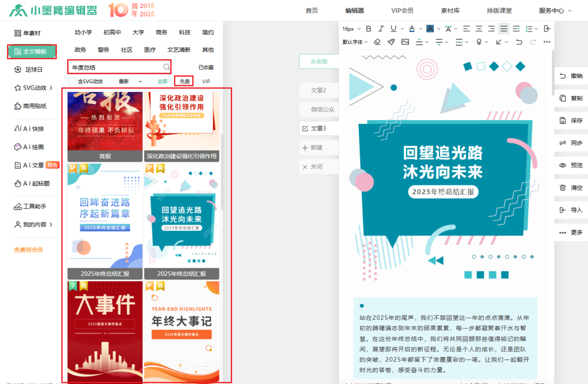The width and height of the screenshot is (588, 384).
Task: Center align the text
Action: point(479,28)
